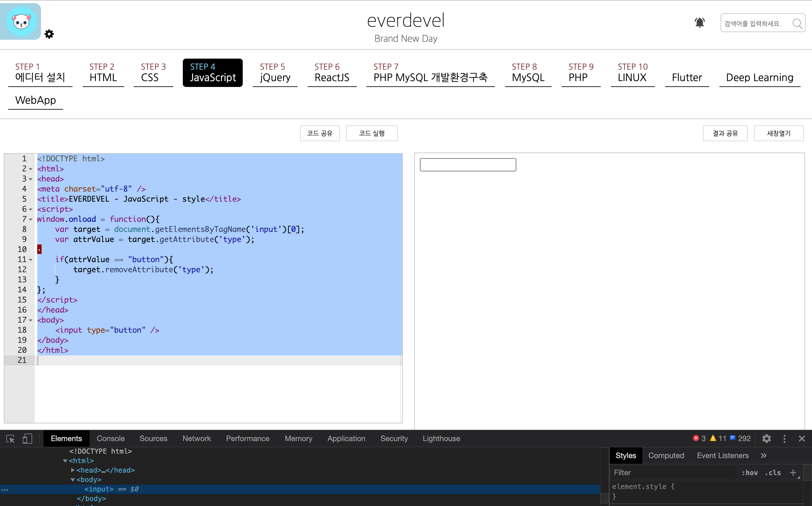Open DevTools three-dot more menu
Image resolution: width=812 pixels, height=506 pixels.
(785, 439)
